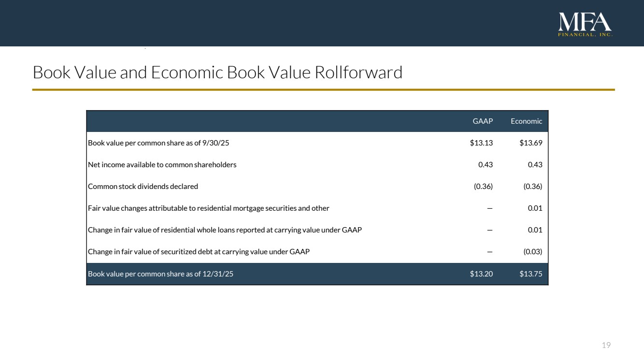This screenshot has width=644, height=362.
Task: Click the $13.20 ending GAAP value
Action: [x=481, y=274]
